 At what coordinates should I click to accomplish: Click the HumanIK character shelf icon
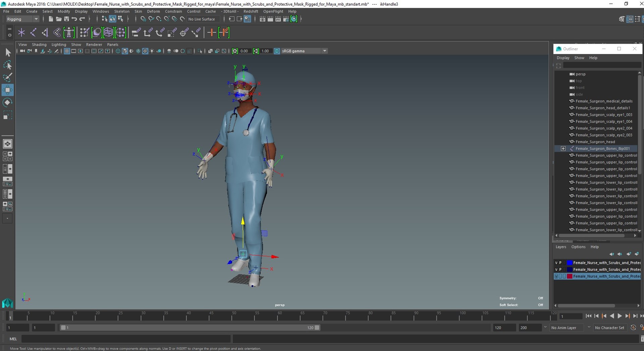(69, 33)
